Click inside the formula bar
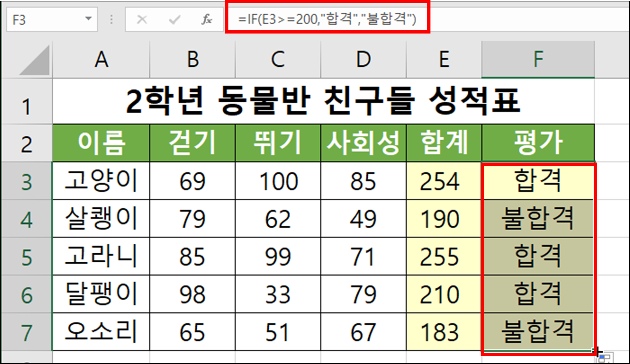The height and width of the screenshot is (364, 630). pos(325,20)
